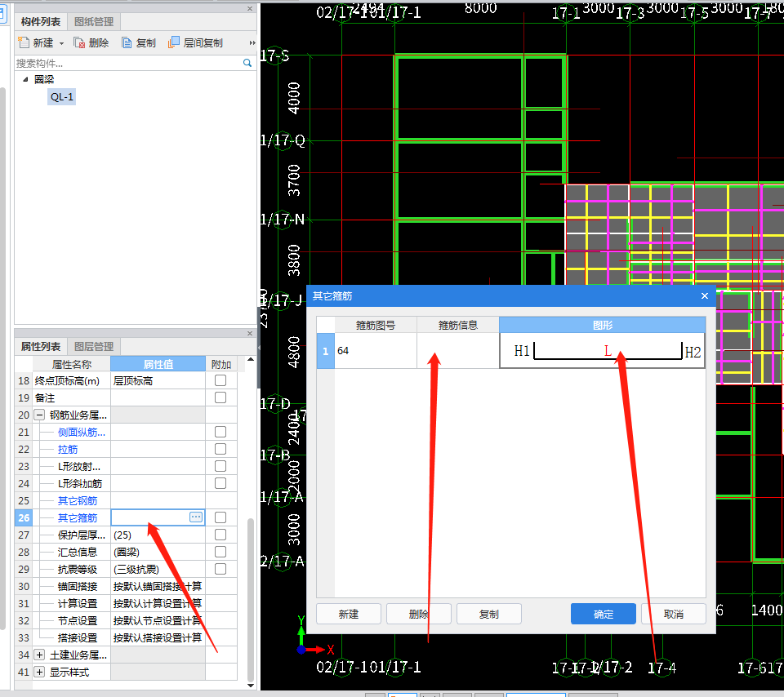Expand the 显示样式 group
Image resolution: width=784 pixels, height=697 pixels.
[x=39, y=672]
